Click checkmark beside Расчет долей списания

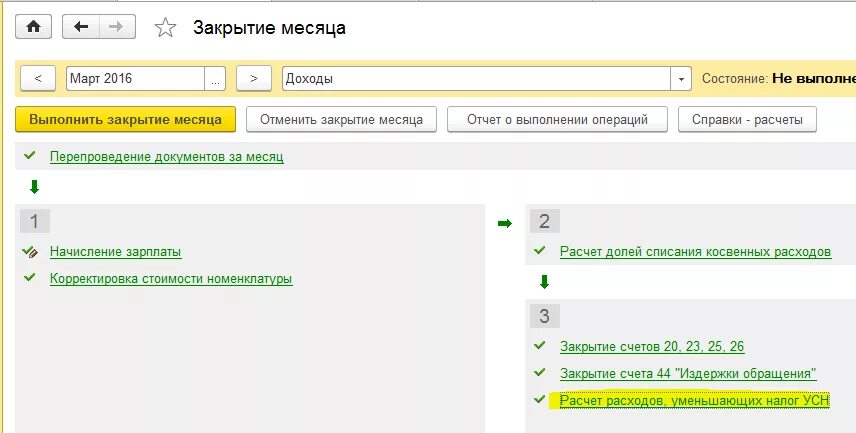540,251
